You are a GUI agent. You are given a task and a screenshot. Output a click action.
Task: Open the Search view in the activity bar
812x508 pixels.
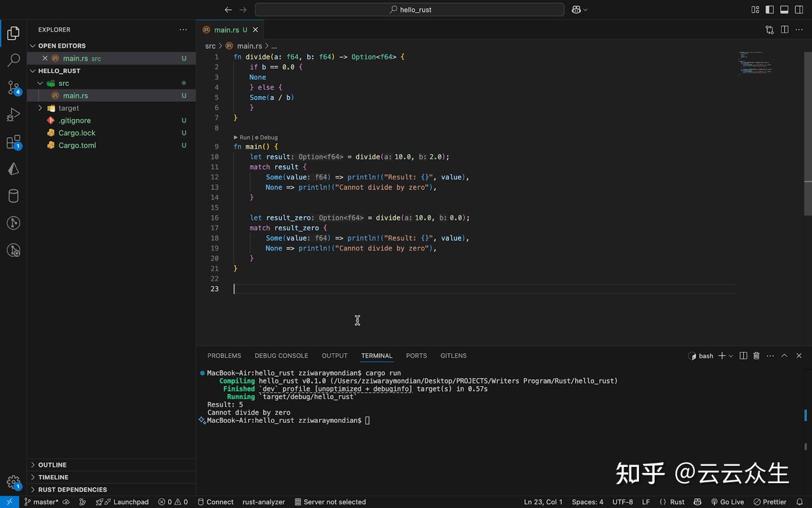pyautogui.click(x=14, y=60)
